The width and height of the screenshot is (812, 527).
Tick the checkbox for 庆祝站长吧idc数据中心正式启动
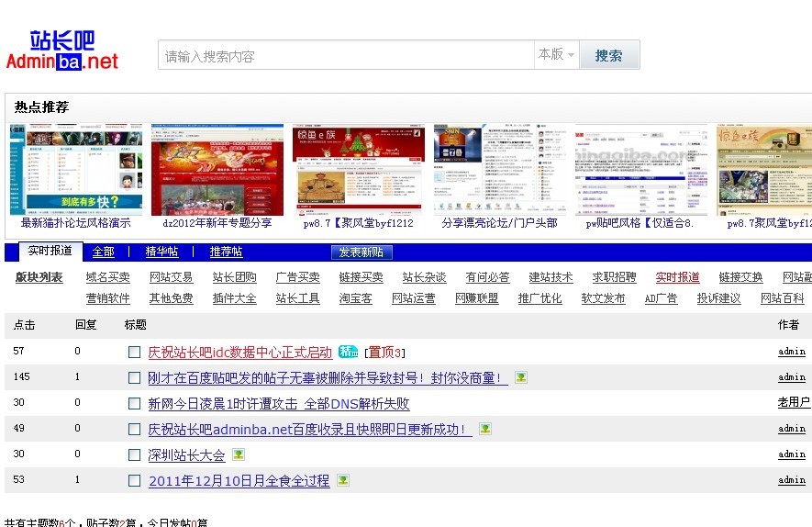click(134, 353)
